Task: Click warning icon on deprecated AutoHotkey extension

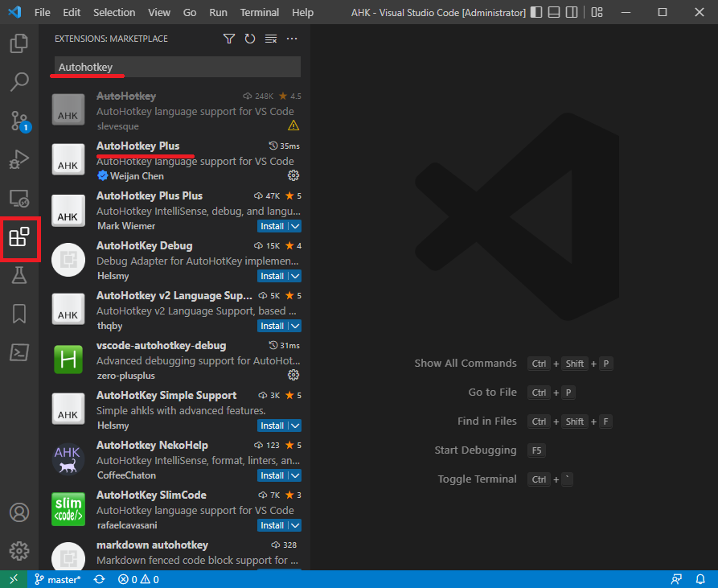Action: (293, 125)
